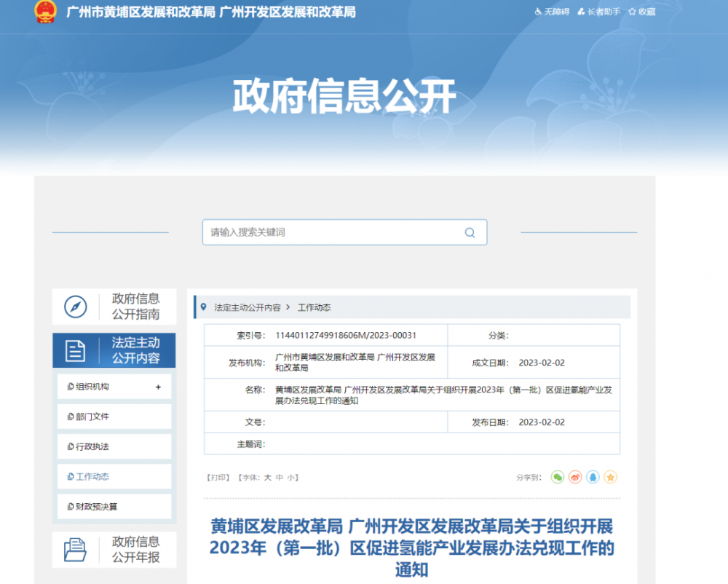Select 财政预决算 sidebar item
This screenshot has width=728, height=584.
pyautogui.click(x=96, y=507)
